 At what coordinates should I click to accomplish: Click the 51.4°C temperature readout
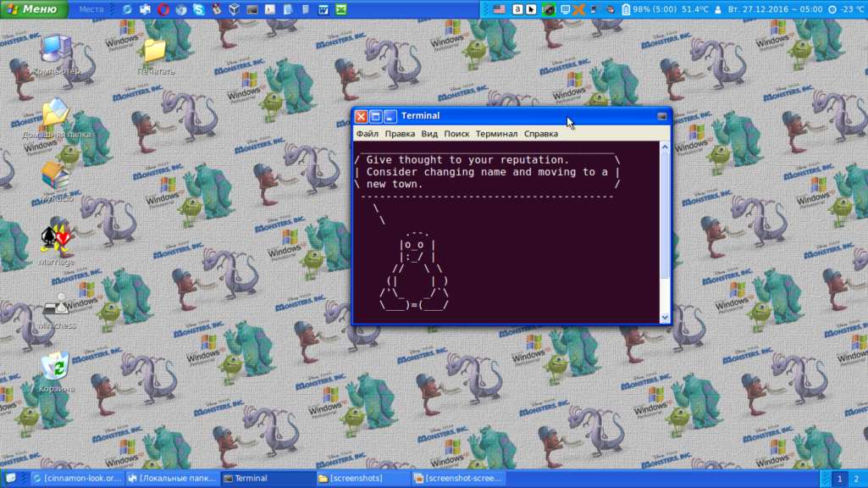point(694,9)
